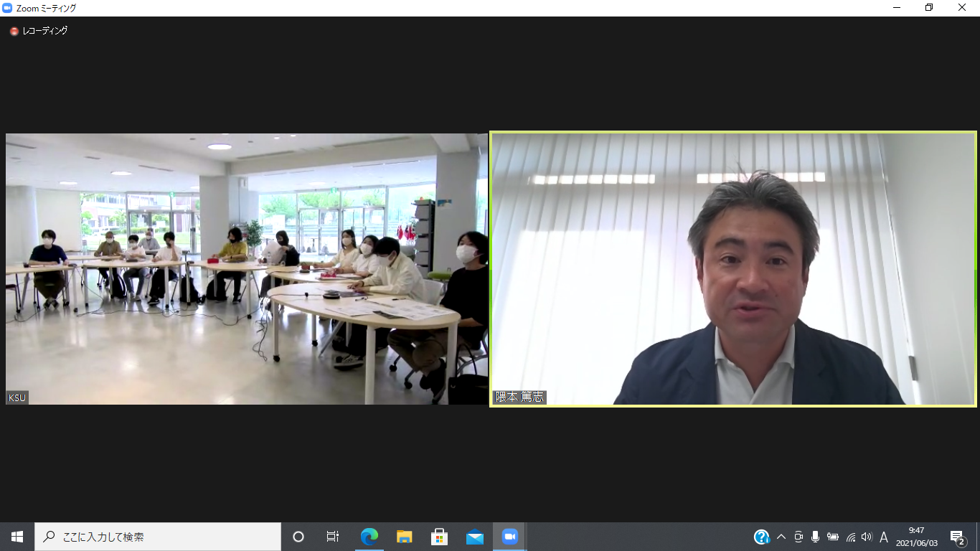Screen dimensions: 980x551
Task: Click the active Zoom taskbar icon
Action: (509, 537)
